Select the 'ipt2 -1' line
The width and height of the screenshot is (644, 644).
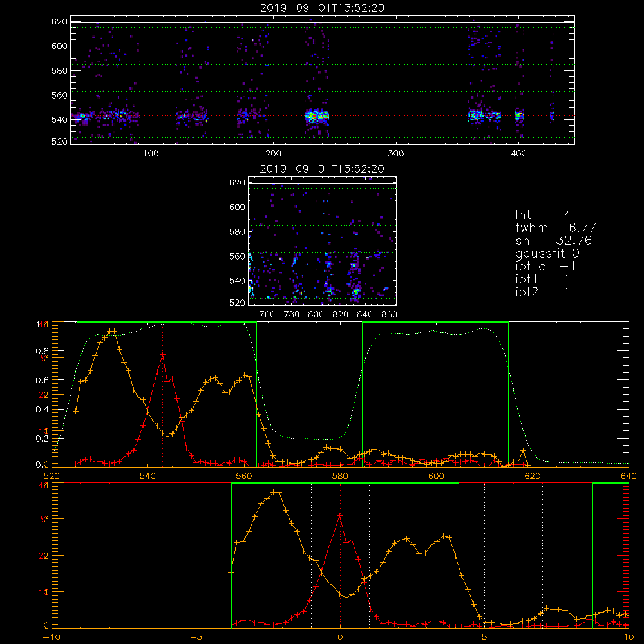pyautogui.click(x=542, y=292)
